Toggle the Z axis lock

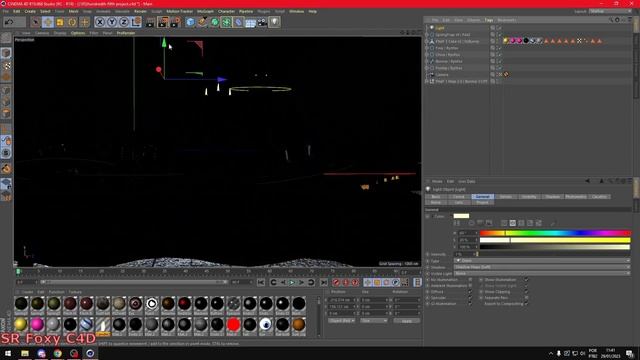click(124, 22)
